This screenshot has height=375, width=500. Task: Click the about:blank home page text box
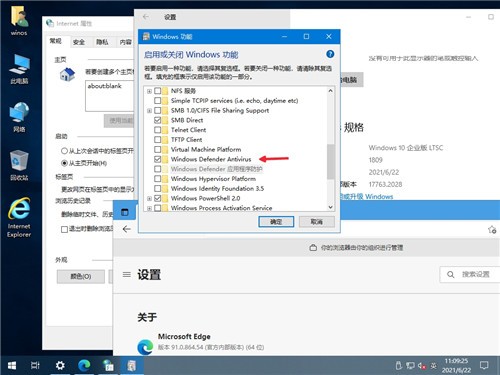[x=109, y=95]
